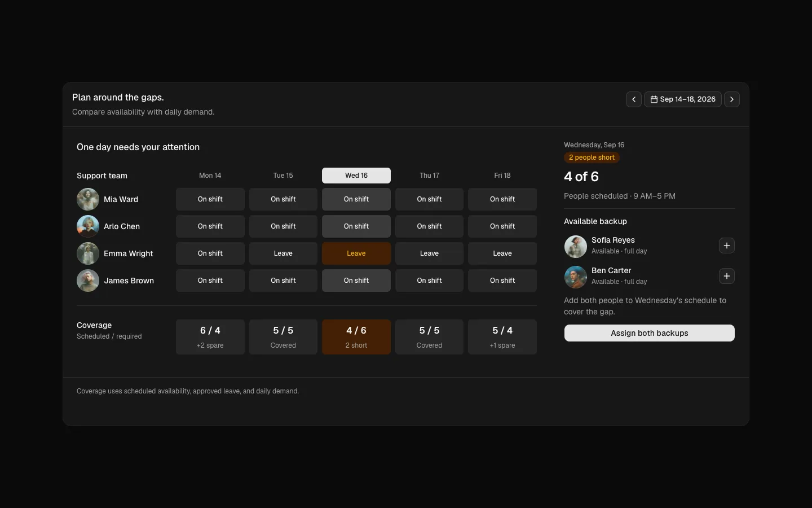Viewport: 812px width, 508px height.
Task: Click the name Sofia Reyes
Action: [x=613, y=240]
